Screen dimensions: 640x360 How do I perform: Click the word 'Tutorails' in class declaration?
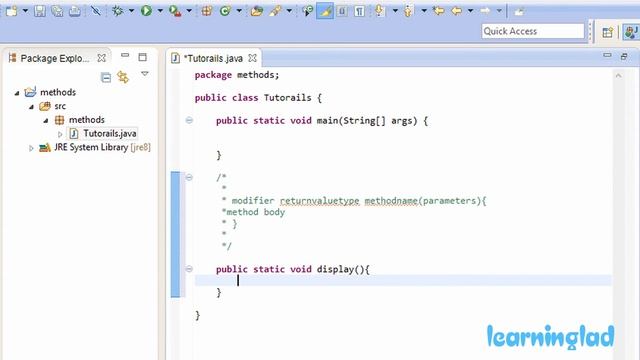point(287,98)
